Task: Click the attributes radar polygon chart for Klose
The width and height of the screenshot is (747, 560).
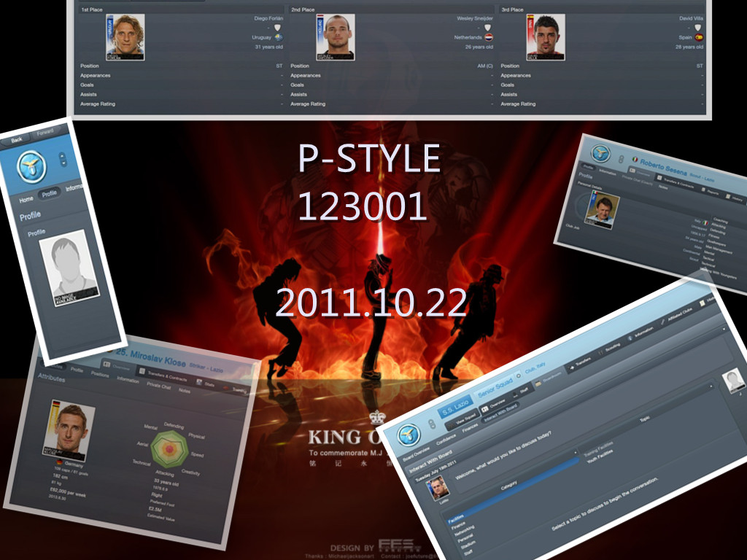Action: pos(169,448)
